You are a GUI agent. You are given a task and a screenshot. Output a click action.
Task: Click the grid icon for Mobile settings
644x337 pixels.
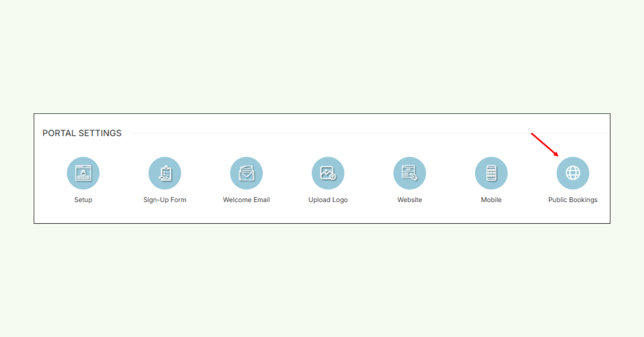point(491,173)
